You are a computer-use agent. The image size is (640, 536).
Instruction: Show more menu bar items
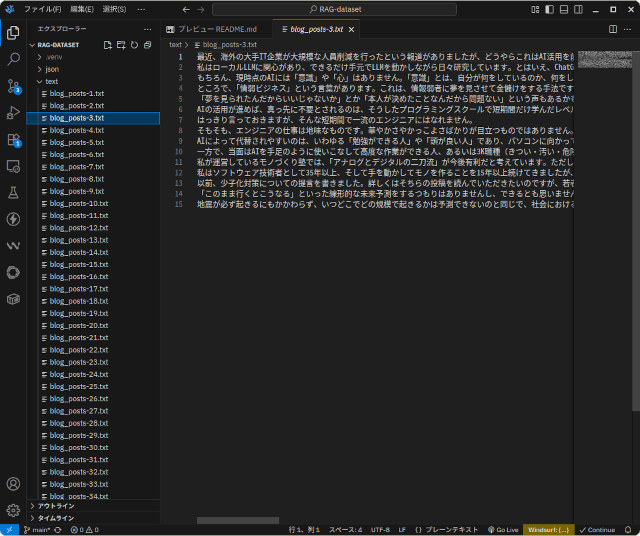pos(141,9)
